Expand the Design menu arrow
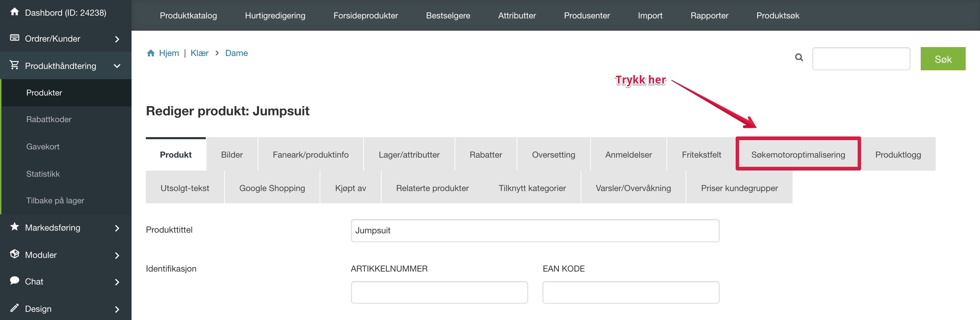980x320 pixels. coord(117,309)
